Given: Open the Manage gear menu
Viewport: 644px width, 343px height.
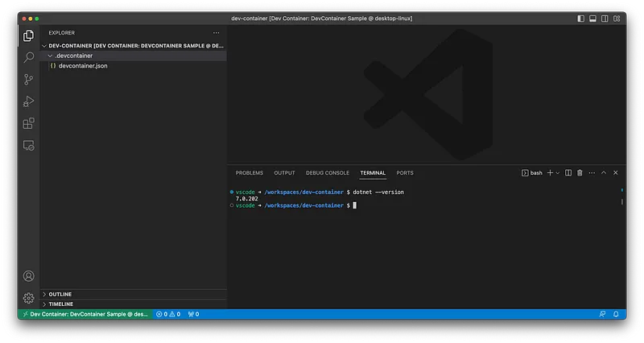Looking at the screenshot, I should (29, 298).
